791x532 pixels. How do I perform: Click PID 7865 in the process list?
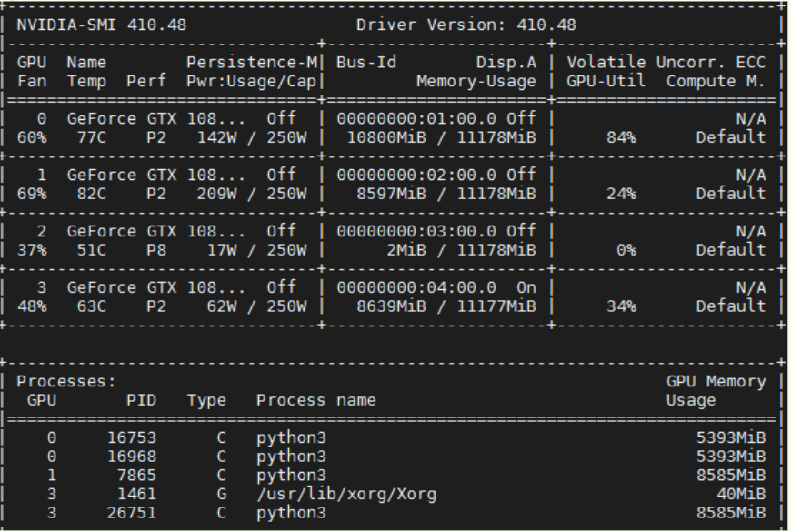click(136, 476)
